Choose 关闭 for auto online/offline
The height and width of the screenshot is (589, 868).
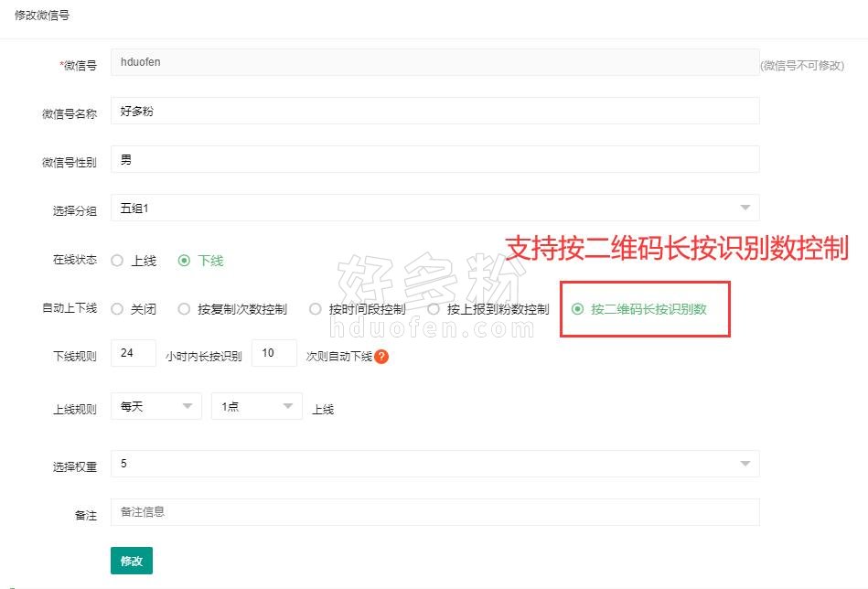pyautogui.click(x=117, y=309)
